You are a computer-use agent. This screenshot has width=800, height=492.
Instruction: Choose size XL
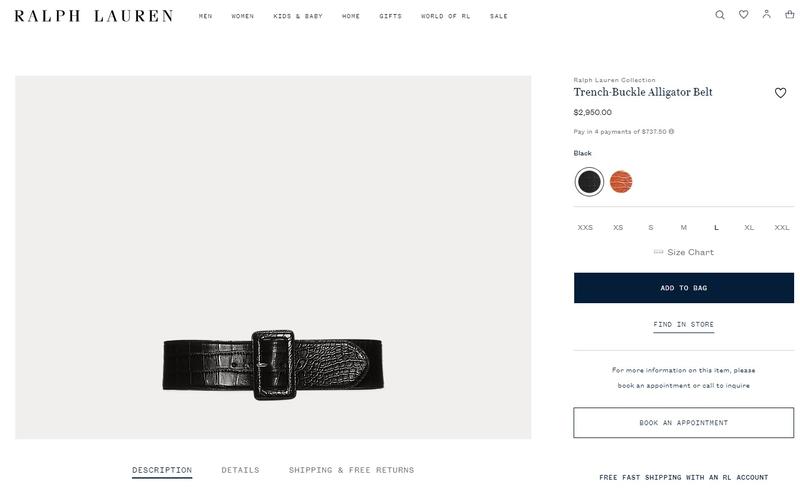[x=749, y=228]
